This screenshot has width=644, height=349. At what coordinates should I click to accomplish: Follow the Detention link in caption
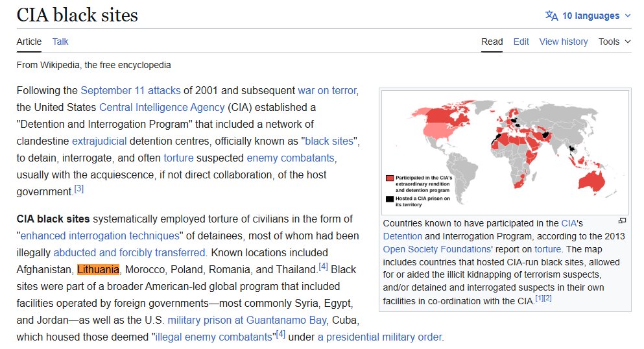point(403,236)
